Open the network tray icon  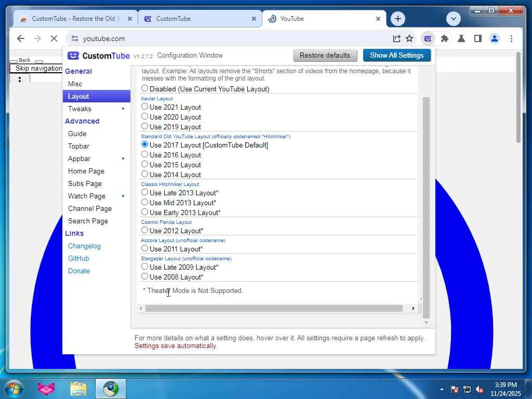coord(467,389)
